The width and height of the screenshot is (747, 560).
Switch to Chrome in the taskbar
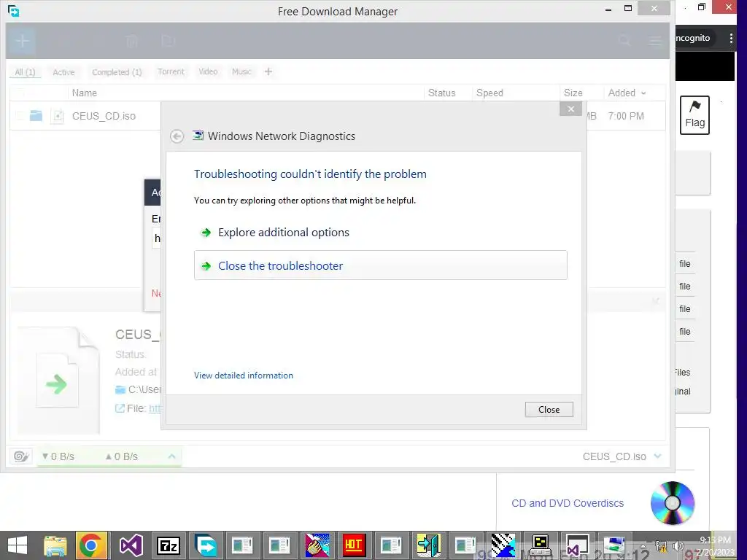[91, 545]
